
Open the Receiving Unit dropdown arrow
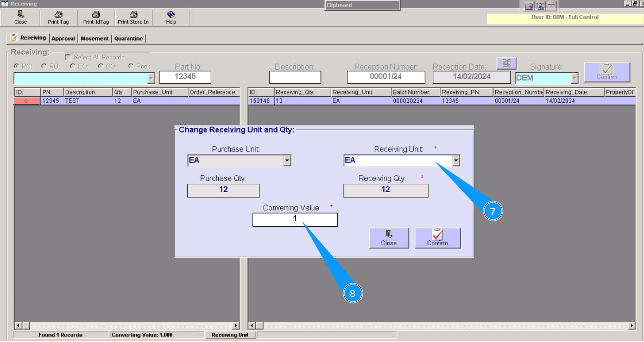456,161
